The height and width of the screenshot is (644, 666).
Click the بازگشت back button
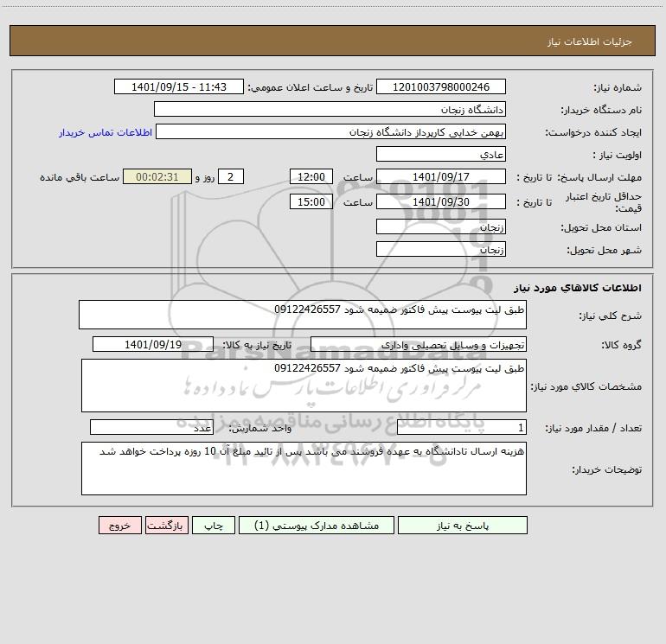click(x=167, y=525)
